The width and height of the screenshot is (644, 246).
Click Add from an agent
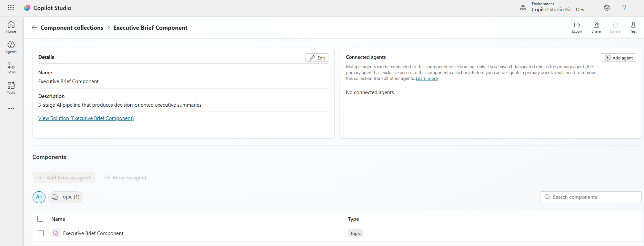(x=64, y=177)
